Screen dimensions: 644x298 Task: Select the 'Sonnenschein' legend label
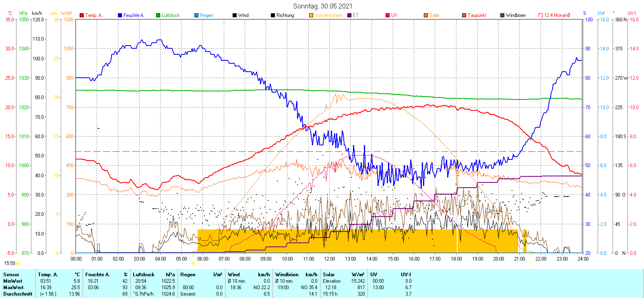tap(328, 15)
